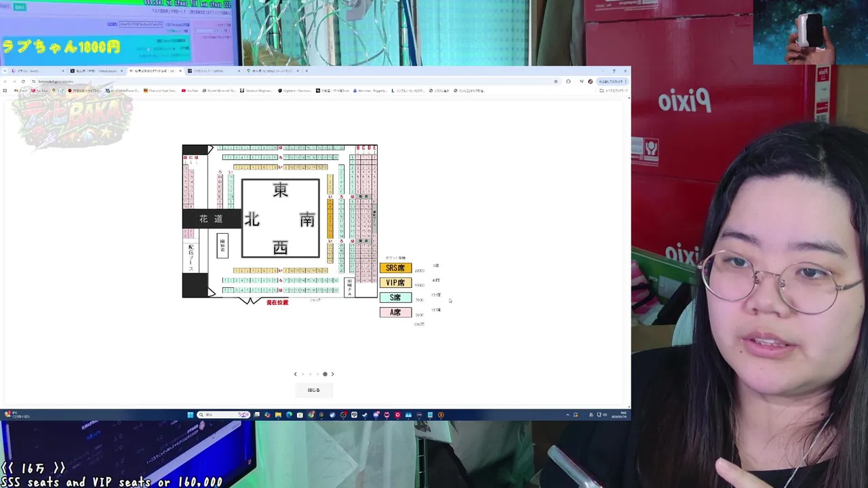This screenshot has width=868, height=488.
Task: Click the 東 label on the ring
Action: pos(280,190)
